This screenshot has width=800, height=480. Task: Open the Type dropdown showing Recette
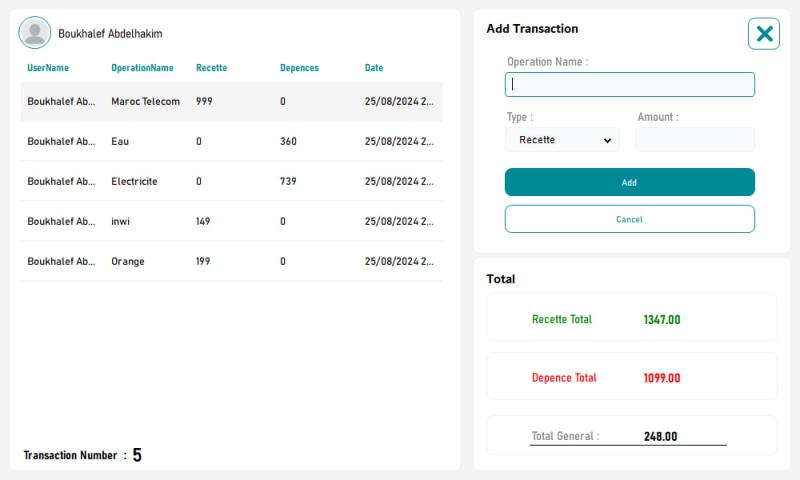point(562,140)
